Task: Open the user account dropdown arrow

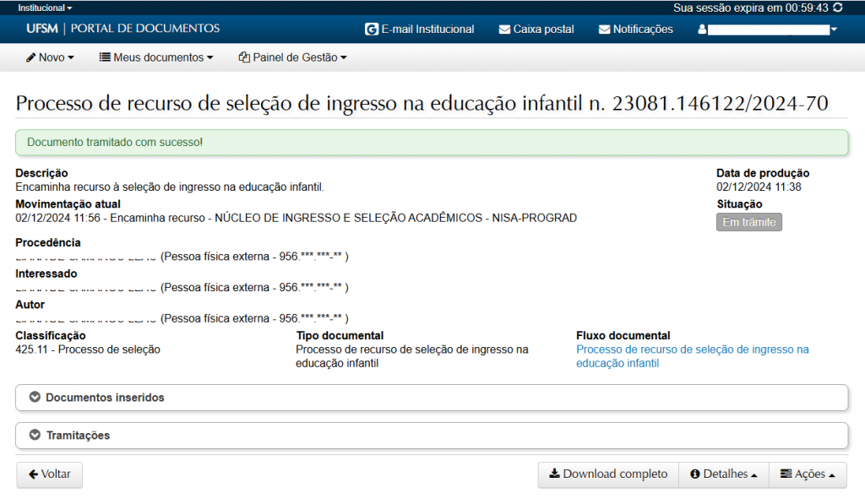Action: [834, 30]
